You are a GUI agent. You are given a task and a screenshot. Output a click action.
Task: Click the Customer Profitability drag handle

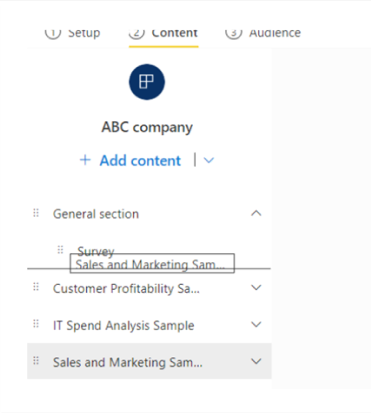[x=36, y=287]
